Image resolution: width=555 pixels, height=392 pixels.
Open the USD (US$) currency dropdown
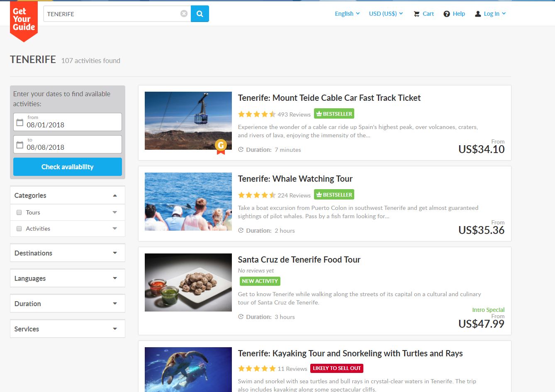pos(385,14)
